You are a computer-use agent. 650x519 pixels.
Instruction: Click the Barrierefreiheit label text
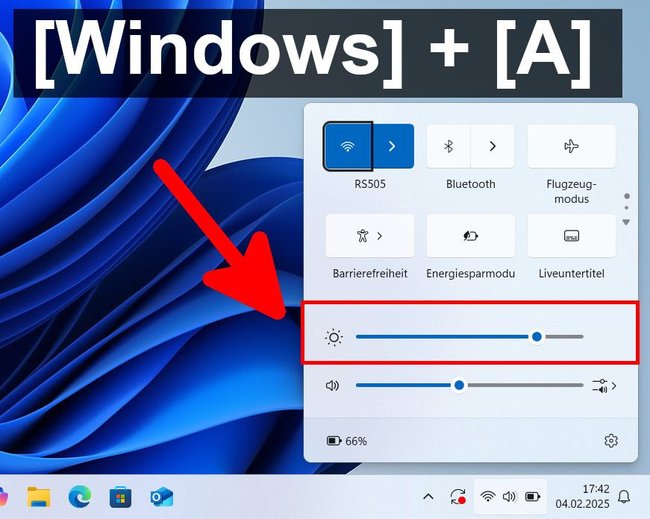pyautogui.click(x=370, y=274)
